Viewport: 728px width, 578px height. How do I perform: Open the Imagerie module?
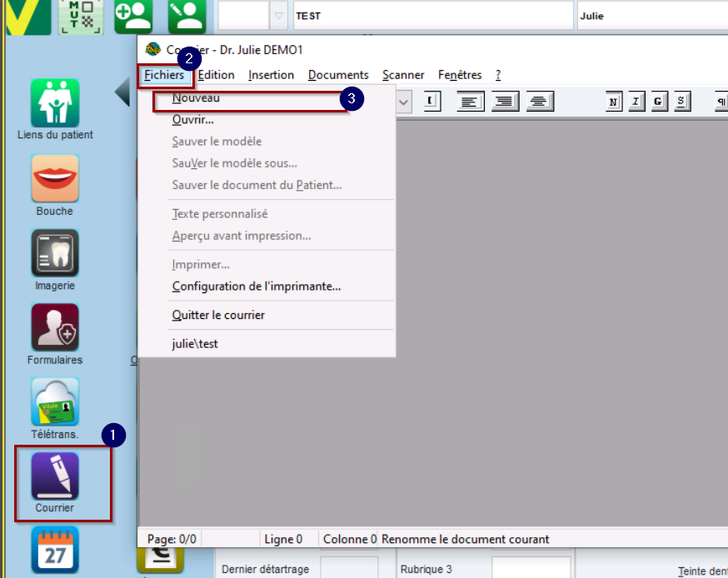(x=55, y=253)
